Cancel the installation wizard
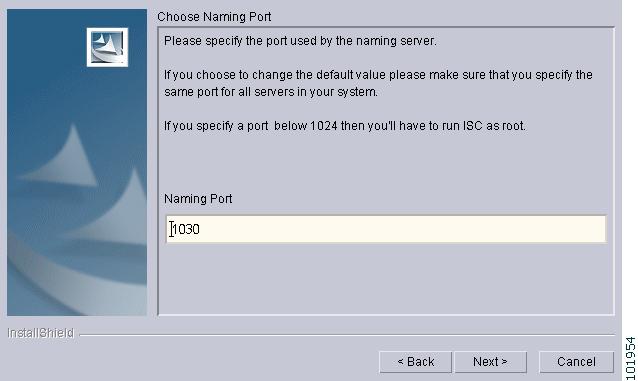638x381 pixels. coord(576,361)
